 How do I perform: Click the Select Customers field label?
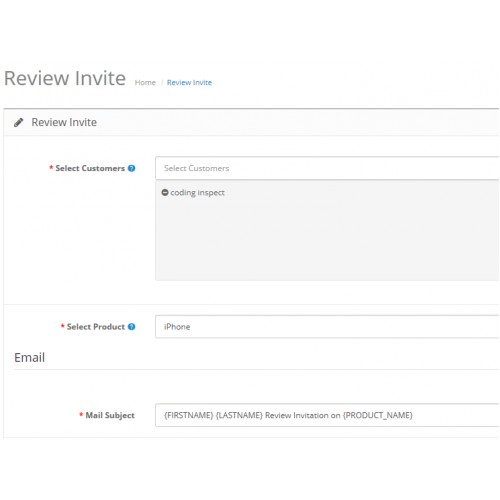tap(90, 168)
